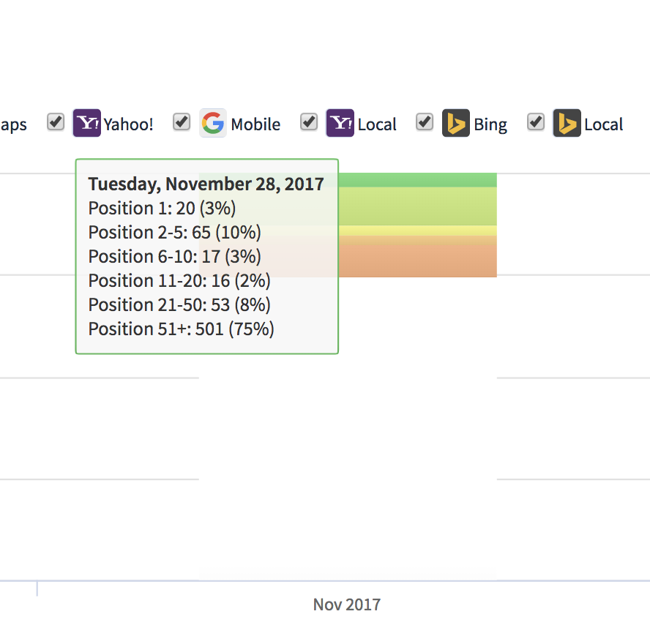
Task: Toggle the Google Mobile checkbox
Action: (182, 122)
